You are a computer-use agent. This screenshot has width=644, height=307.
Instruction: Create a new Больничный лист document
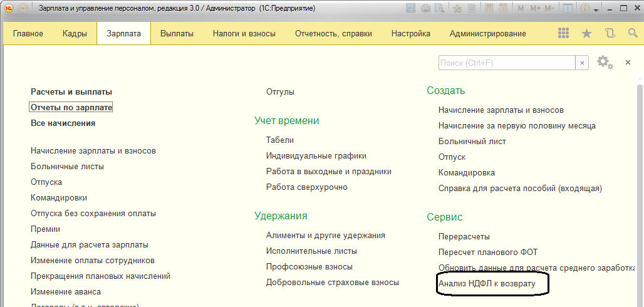coord(472,141)
